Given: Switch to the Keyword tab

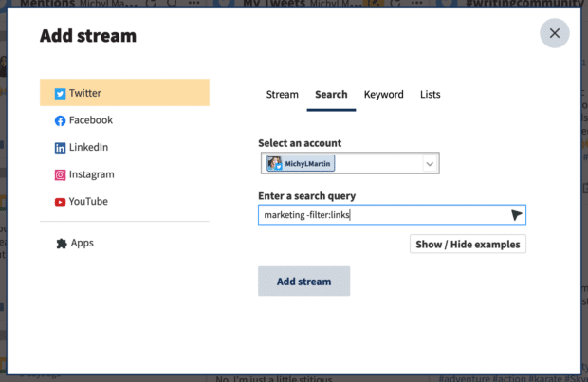Looking at the screenshot, I should 383,95.
